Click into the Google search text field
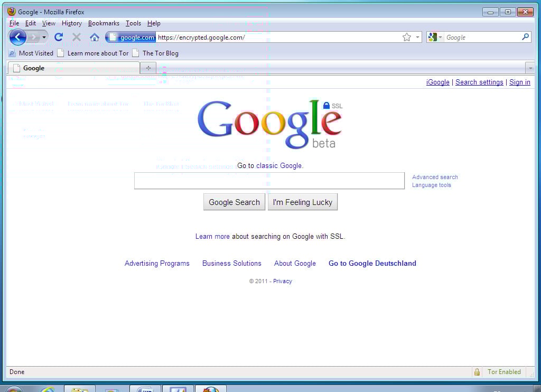Image resolution: width=541 pixels, height=392 pixels. pyautogui.click(x=269, y=181)
